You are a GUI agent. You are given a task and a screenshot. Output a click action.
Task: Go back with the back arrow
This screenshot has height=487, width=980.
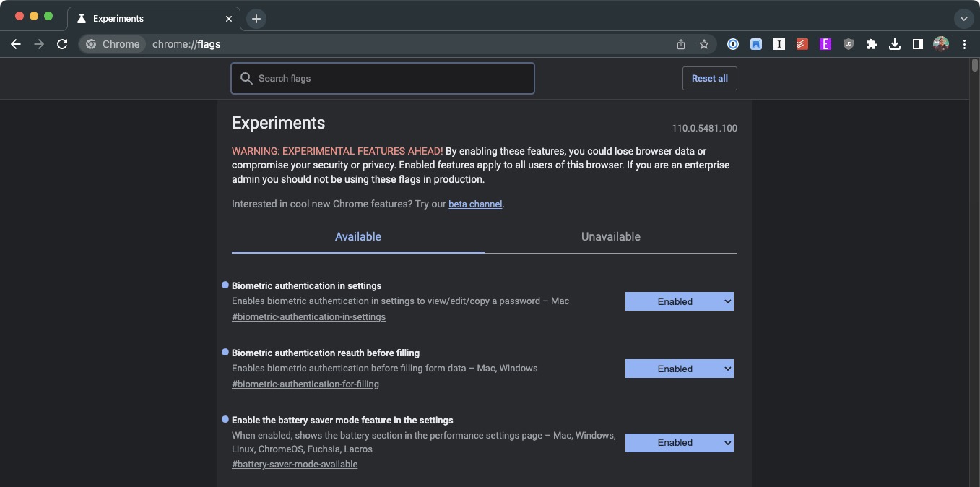[16, 44]
